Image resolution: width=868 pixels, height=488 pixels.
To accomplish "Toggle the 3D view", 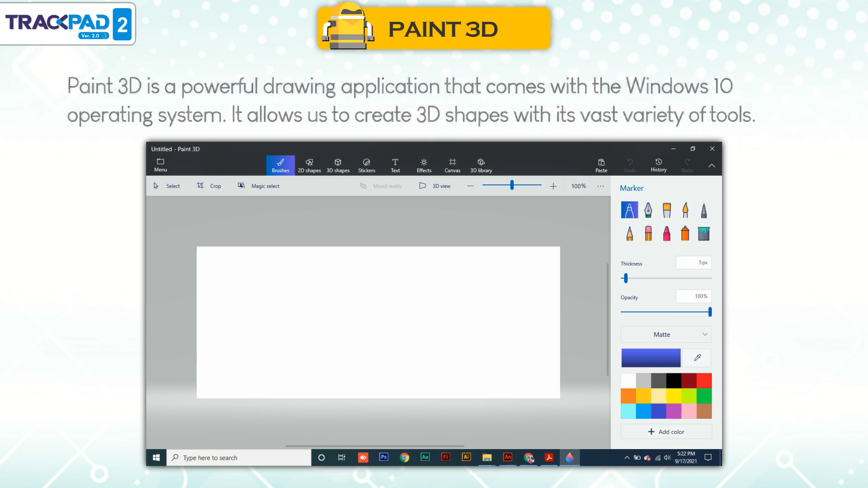I will (x=435, y=186).
